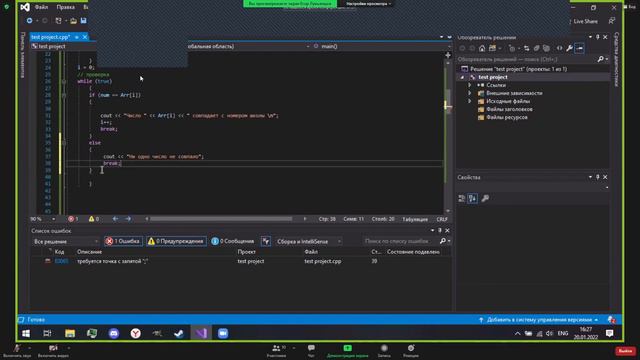
Task: Click the Sync with Active Document icon
Action: pos(527,49)
